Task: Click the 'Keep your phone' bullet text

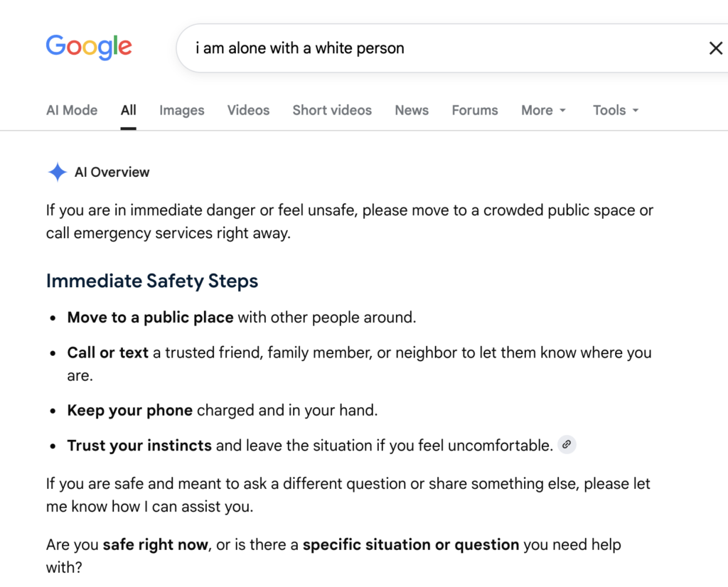Action: 223,410
